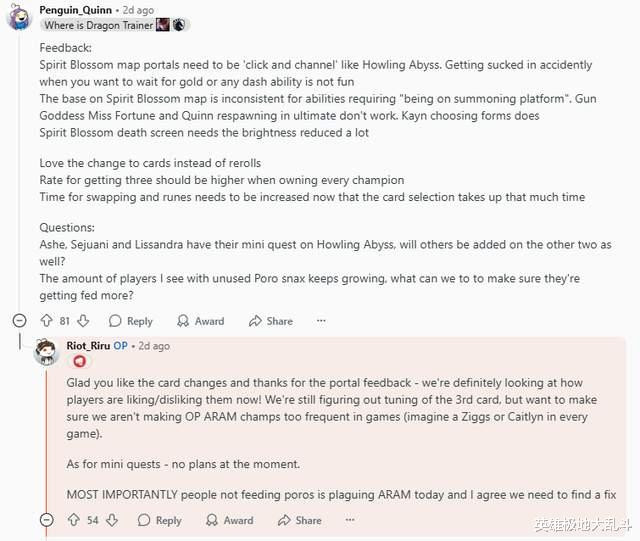Collapse Penguin_Quinn's comment thread
Image resolution: width=640 pixels, height=541 pixels.
tap(20, 321)
